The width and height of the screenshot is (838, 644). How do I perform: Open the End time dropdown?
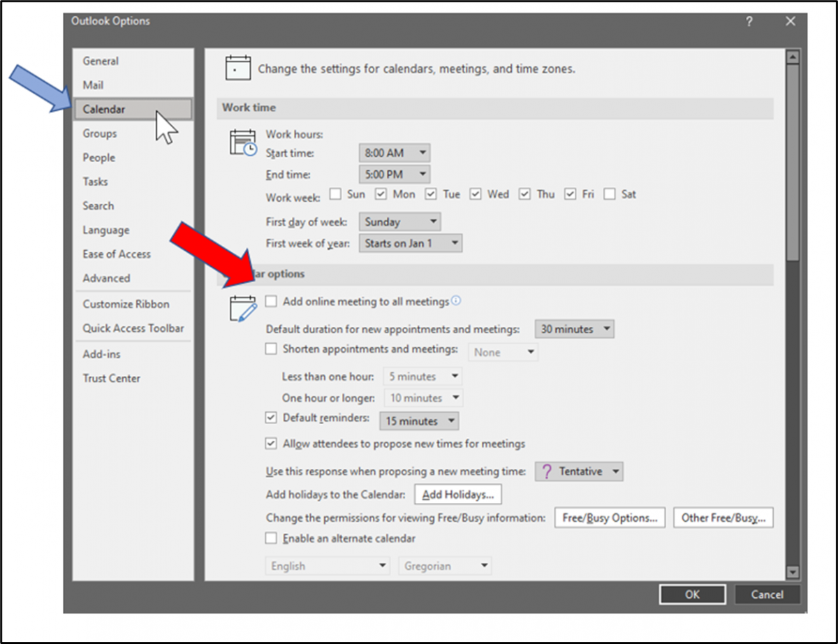395,174
